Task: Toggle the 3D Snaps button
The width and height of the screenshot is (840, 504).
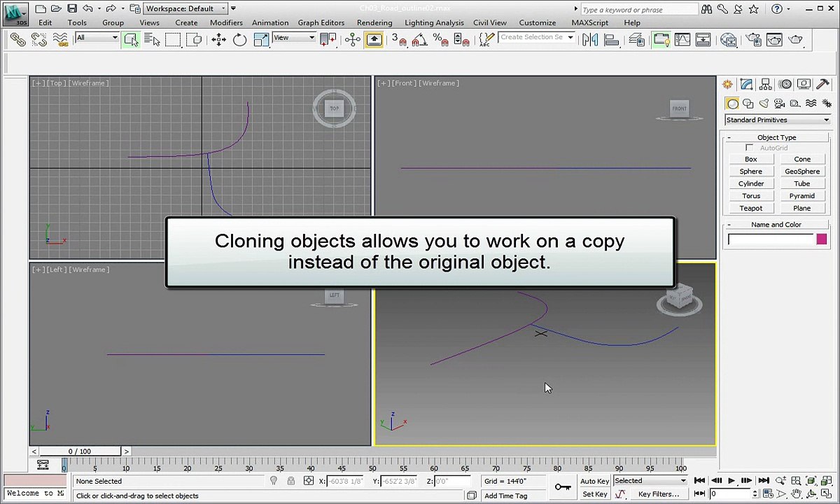Action: click(x=399, y=40)
